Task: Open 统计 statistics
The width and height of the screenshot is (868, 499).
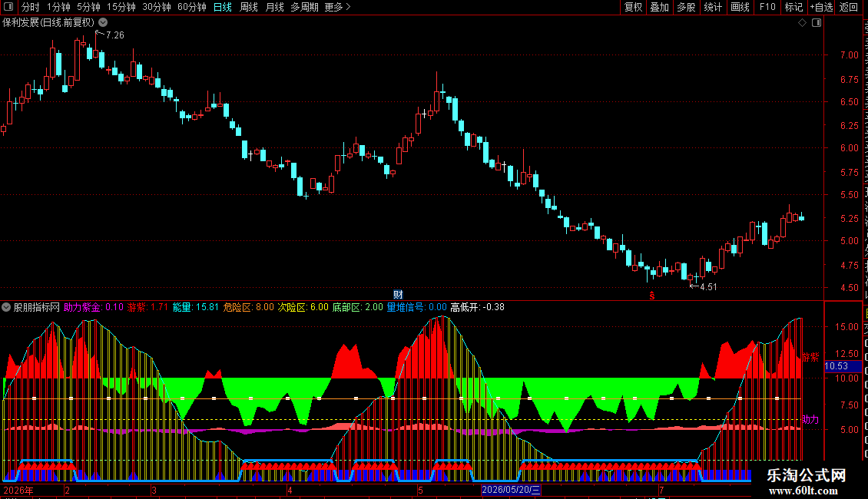Action: click(x=712, y=7)
